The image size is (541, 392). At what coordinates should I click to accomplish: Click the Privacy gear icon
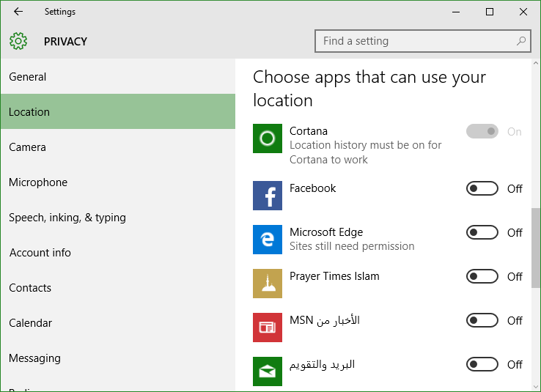pos(18,41)
